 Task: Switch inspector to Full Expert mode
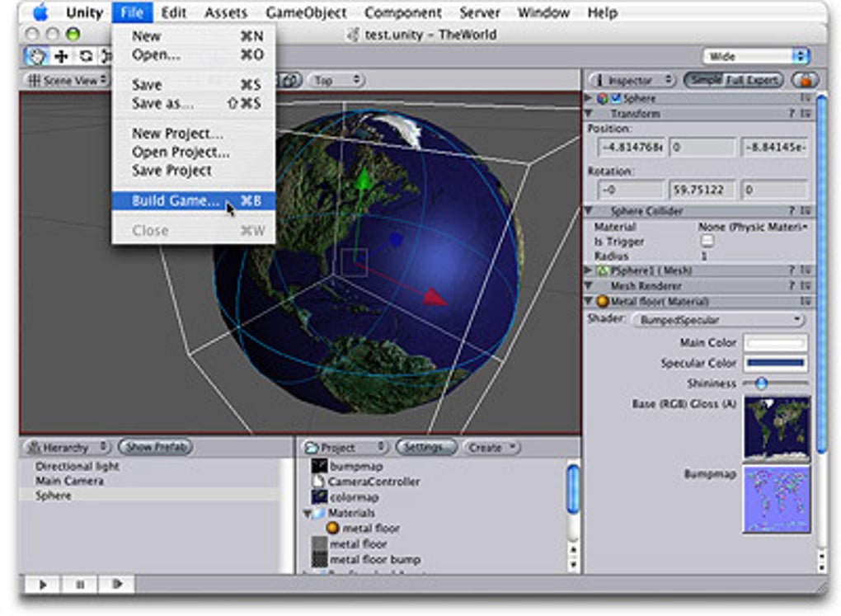[753, 81]
